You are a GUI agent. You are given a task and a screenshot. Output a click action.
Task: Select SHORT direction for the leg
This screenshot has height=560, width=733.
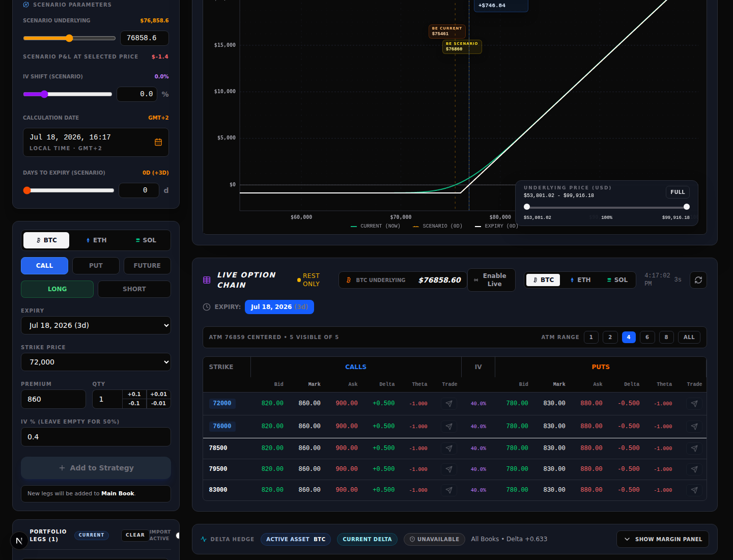click(x=134, y=289)
